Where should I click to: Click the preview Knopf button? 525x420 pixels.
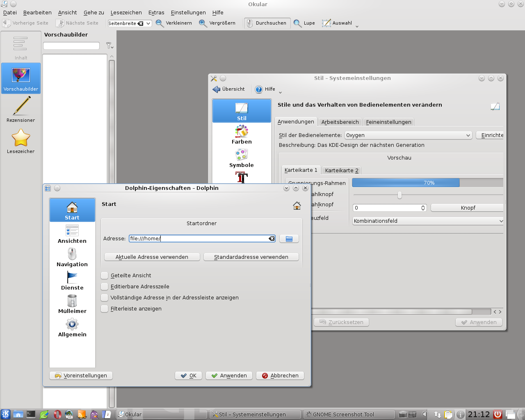tap(468, 208)
